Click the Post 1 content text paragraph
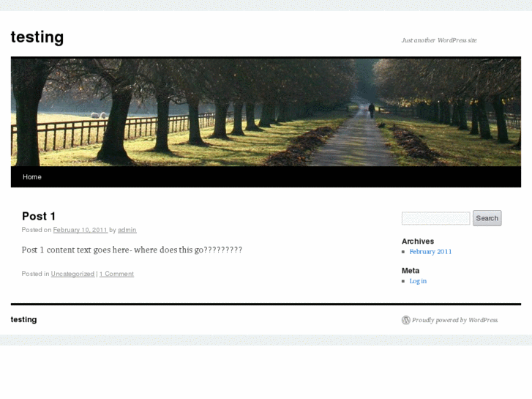Screen dimensions: 532x399 132,250
